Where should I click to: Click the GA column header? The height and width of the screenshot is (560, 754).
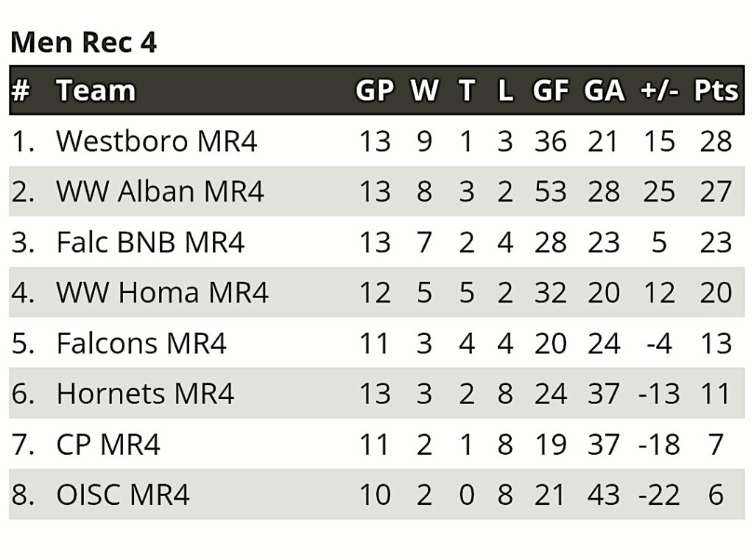(604, 91)
